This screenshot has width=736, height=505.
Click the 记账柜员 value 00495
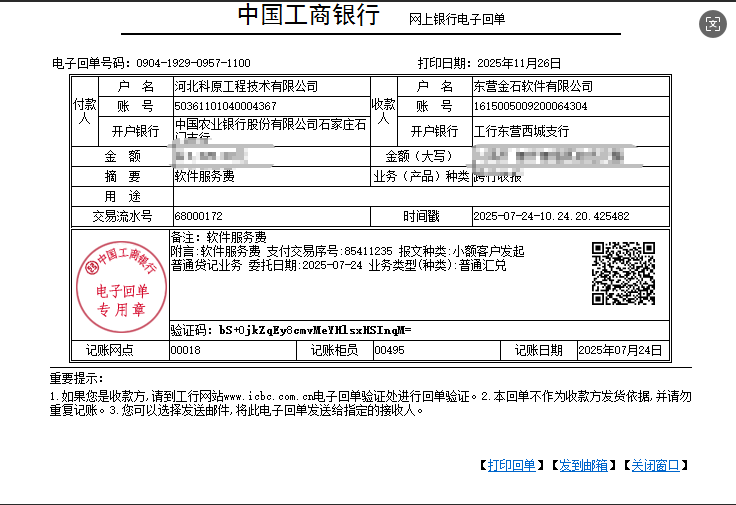(389, 350)
